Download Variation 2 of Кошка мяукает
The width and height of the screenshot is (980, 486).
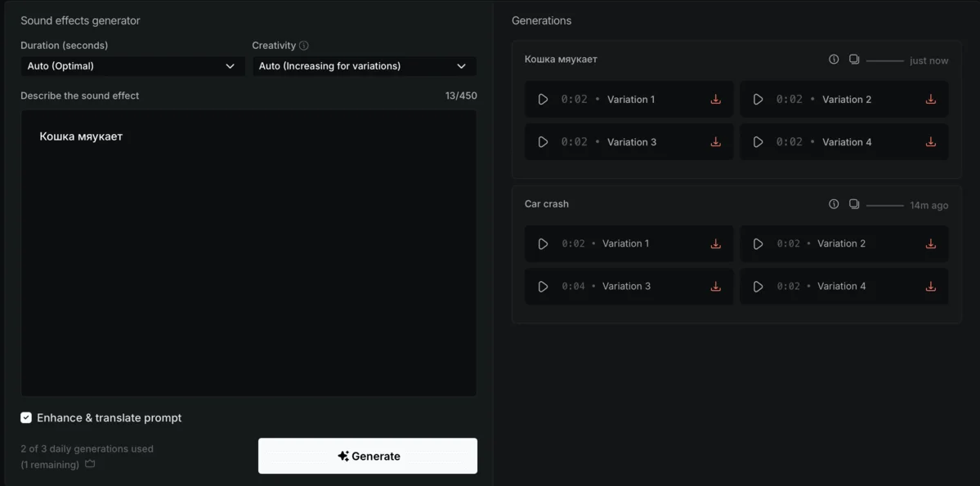pyautogui.click(x=930, y=100)
